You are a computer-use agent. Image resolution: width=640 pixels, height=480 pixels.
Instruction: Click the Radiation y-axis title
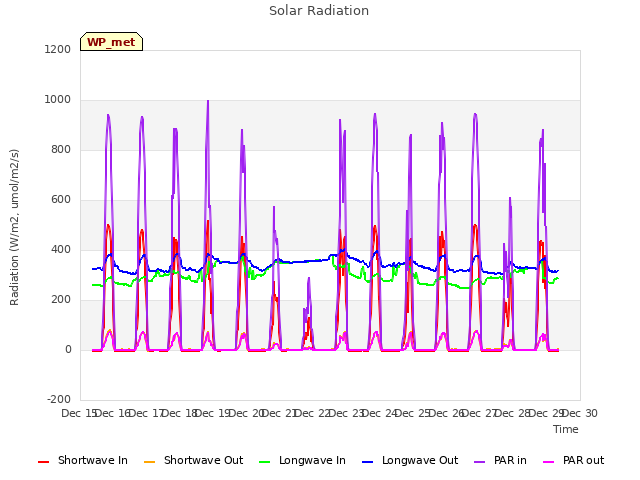point(14,227)
